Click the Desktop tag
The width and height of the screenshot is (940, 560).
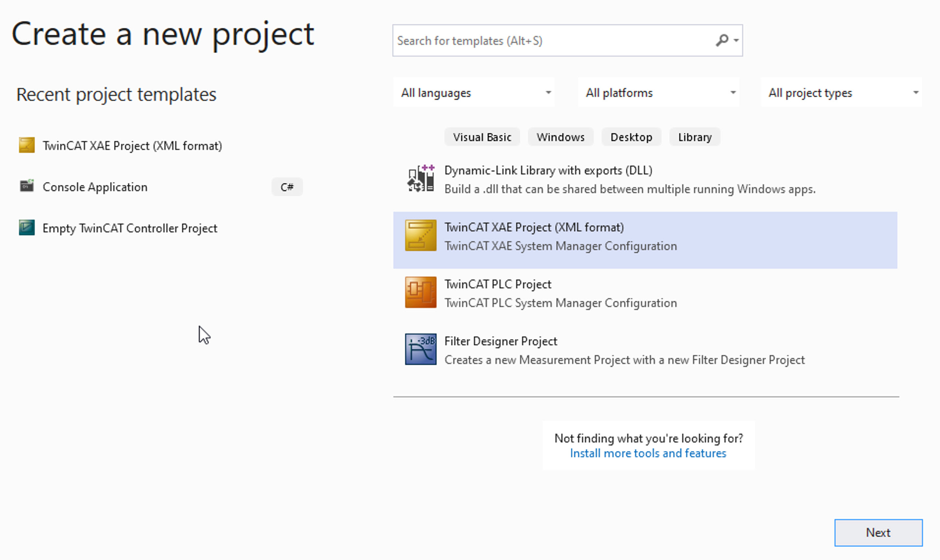click(x=631, y=137)
